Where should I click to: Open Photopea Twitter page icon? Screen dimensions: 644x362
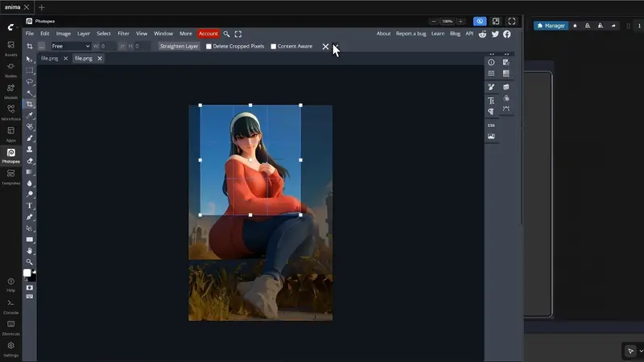coord(495,34)
